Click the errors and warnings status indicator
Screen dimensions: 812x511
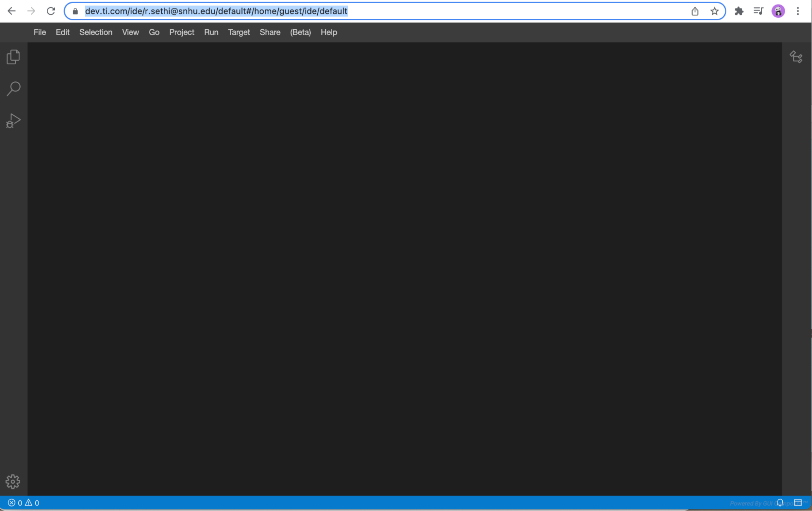(24, 503)
